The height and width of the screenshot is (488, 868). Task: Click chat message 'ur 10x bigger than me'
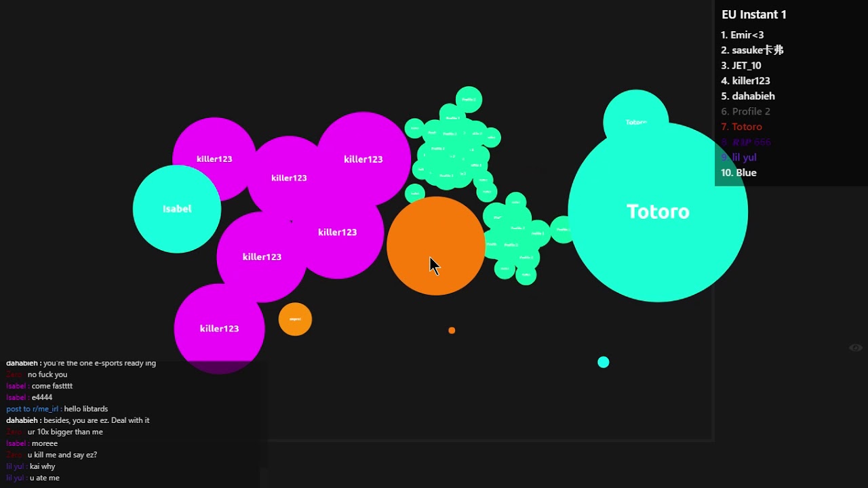coord(65,432)
